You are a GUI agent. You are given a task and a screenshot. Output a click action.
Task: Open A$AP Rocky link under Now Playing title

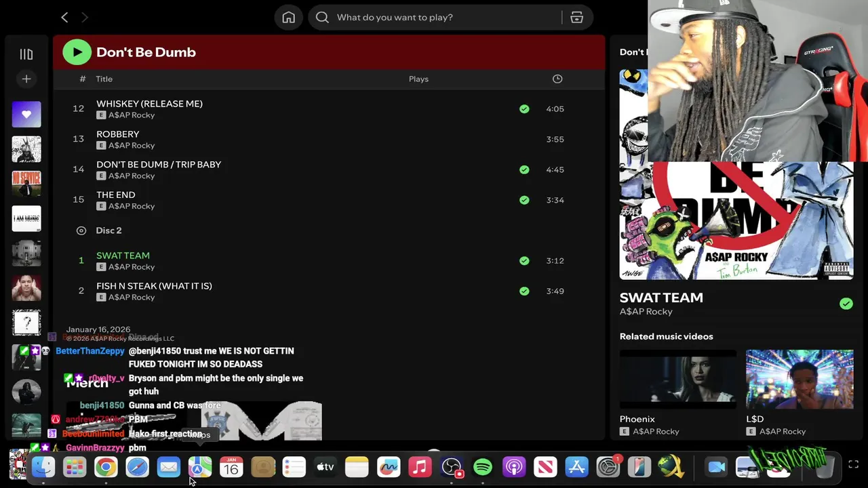(646, 312)
